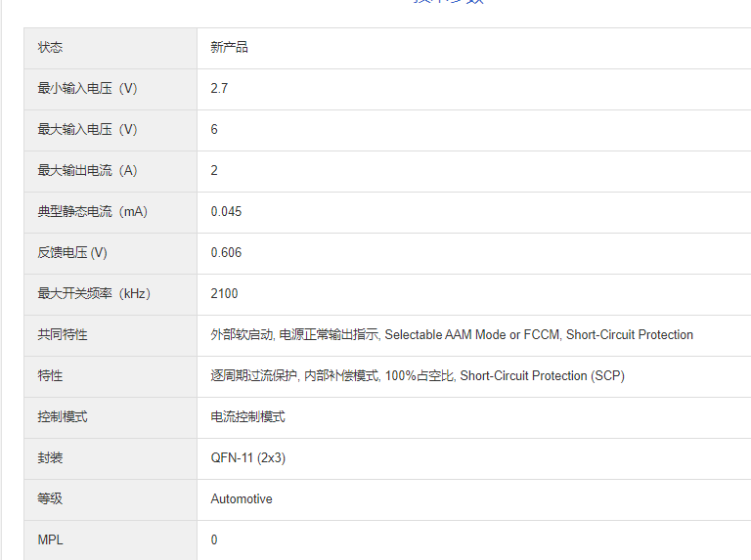Click the MPL row label
The width and height of the screenshot is (751, 560).
pos(50,539)
